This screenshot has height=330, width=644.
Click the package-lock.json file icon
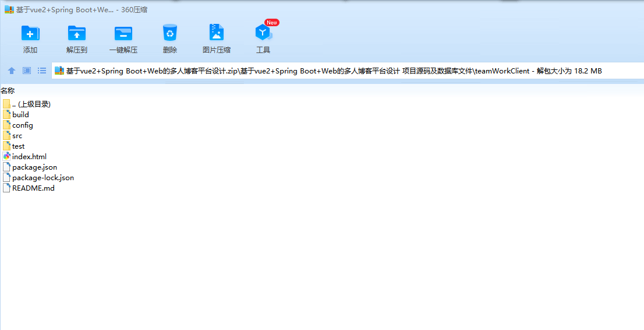tap(6, 178)
